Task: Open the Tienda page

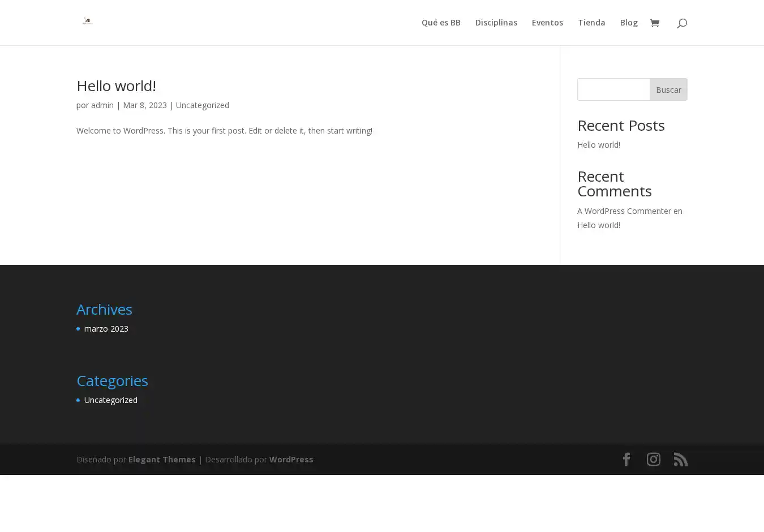Action: pyautogui.click(x=591, y=23)
